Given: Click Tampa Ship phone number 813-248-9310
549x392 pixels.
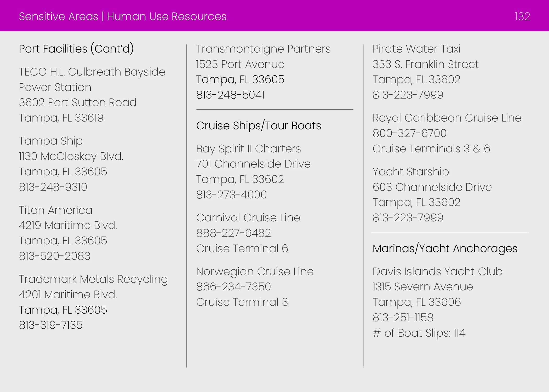Looking at the screenshot, I should 53,187.
